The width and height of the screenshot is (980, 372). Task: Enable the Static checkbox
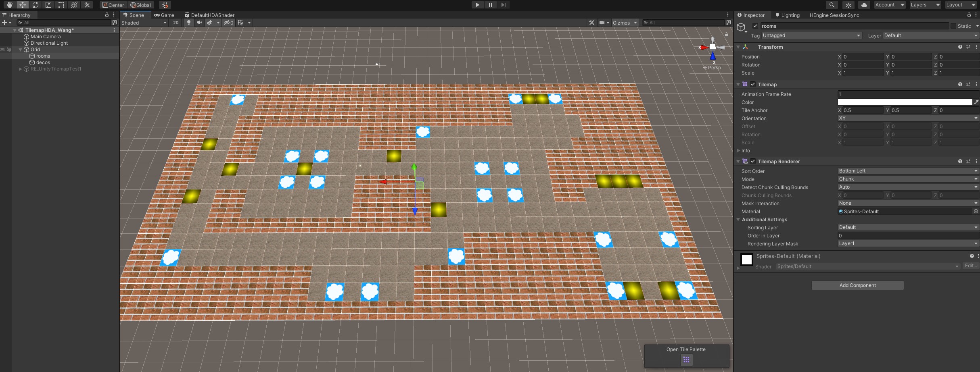[x=953, y=26]
